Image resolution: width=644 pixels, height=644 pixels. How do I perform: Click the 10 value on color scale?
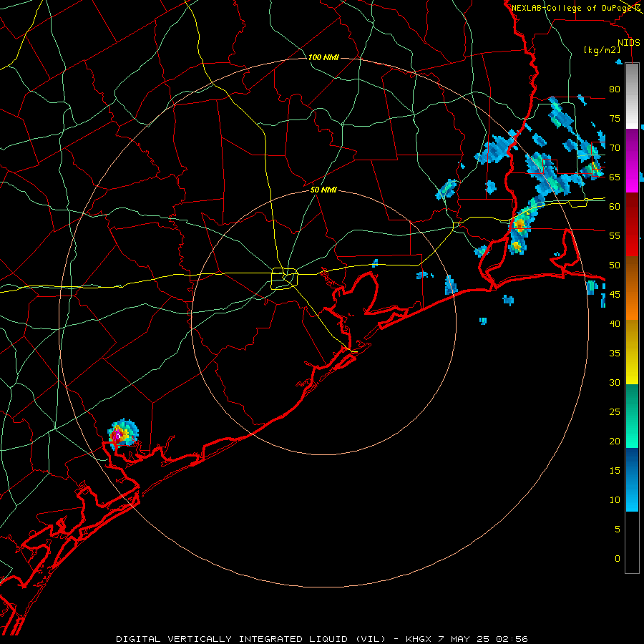[x=615, y=500]
